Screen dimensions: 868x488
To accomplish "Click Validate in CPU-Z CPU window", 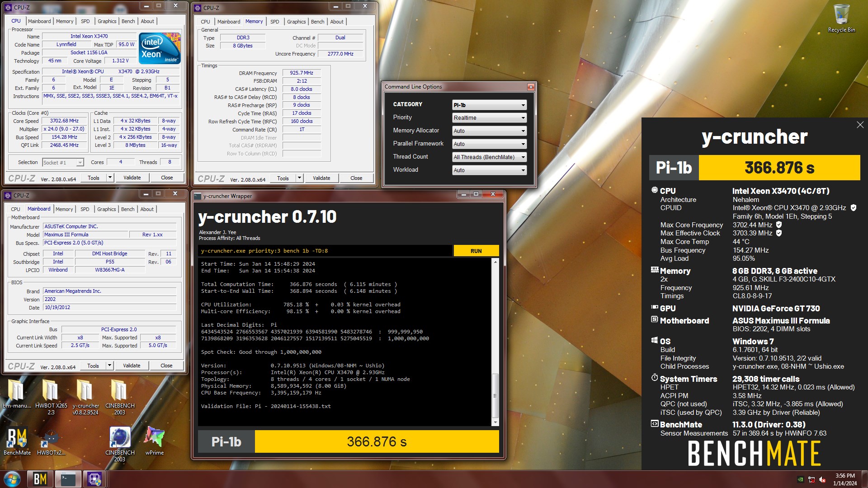I will click(132, 178).
